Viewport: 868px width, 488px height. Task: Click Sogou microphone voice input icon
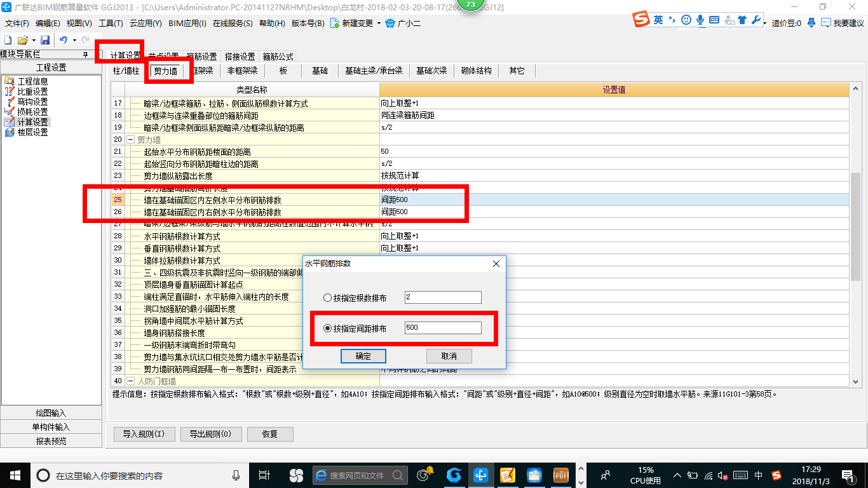pos(700,20)
